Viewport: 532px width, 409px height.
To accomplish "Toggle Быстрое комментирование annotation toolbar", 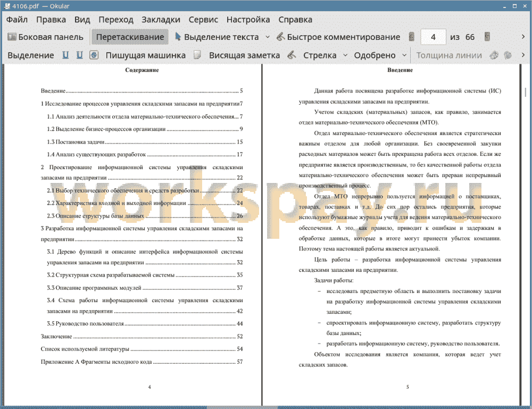I will 338,37.
